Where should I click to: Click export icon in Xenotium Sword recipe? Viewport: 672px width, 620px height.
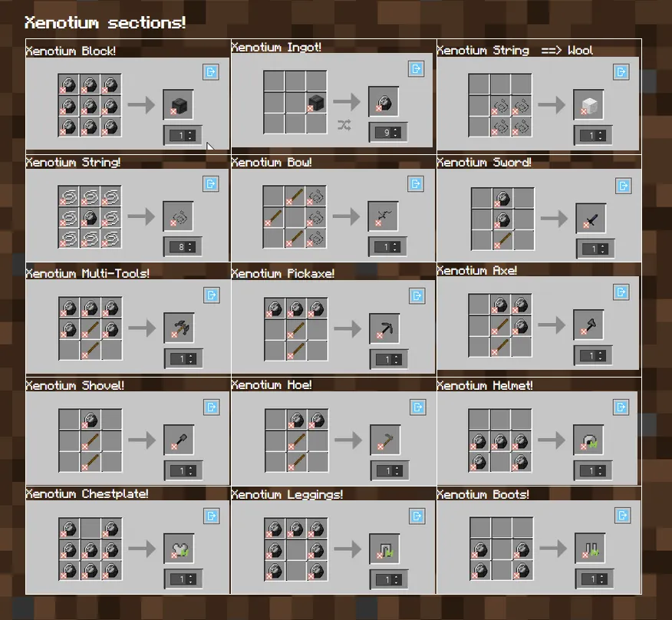click(x=623, y=186)
